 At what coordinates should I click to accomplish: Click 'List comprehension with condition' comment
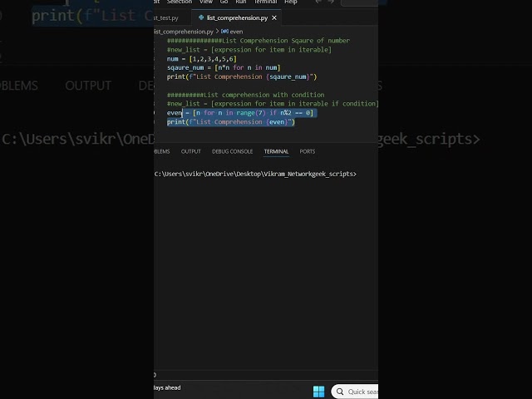coord(246,95)
